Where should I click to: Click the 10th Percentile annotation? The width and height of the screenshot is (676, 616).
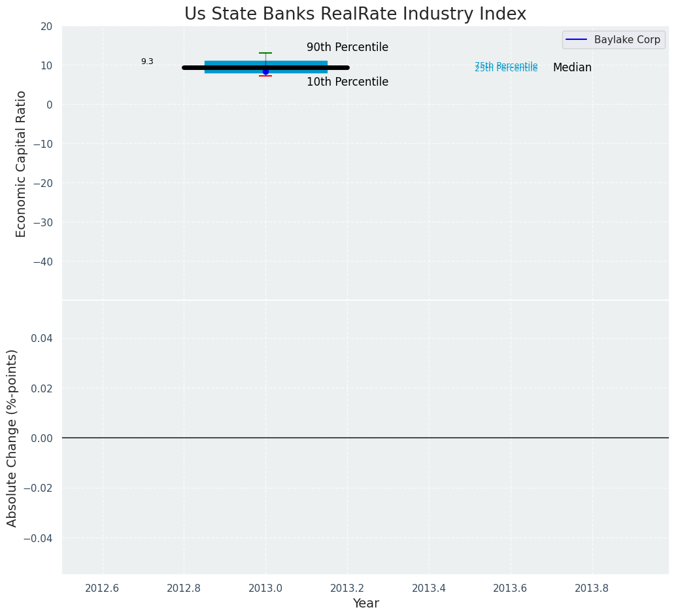pos(347,82)
